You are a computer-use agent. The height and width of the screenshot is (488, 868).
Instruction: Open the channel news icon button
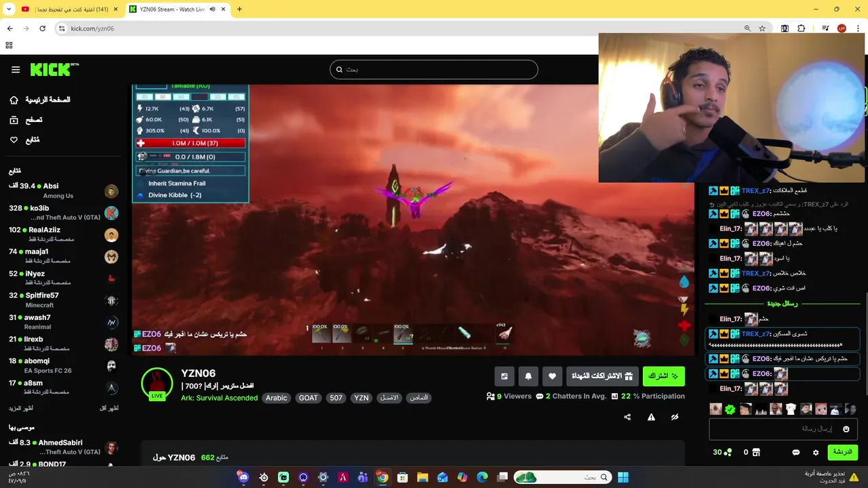[504, 375]
